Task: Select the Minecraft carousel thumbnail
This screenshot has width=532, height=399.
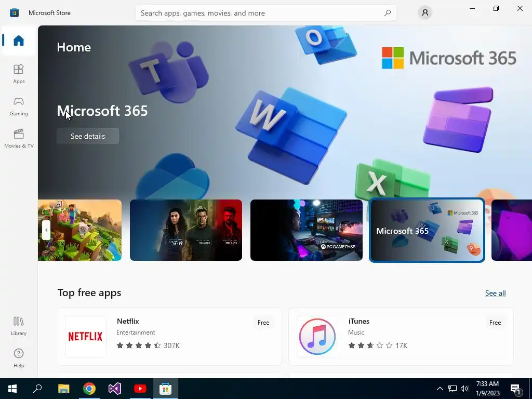Action: pos(79,230)
